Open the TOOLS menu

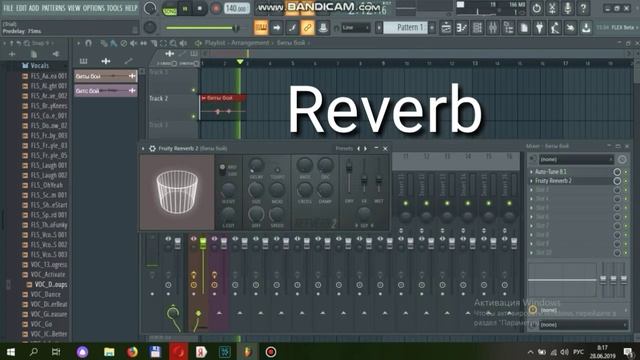point(114,8)
